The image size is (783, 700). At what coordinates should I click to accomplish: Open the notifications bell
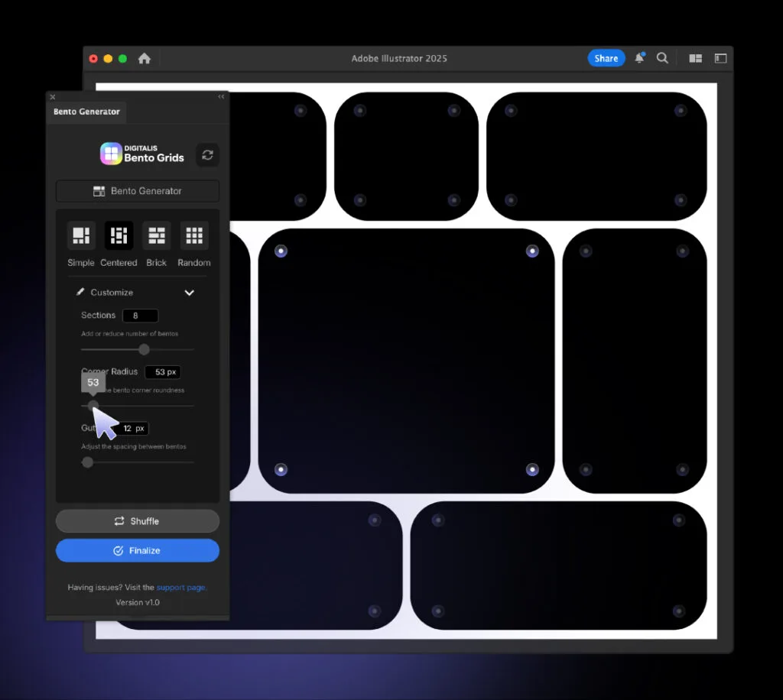(639, 58)
